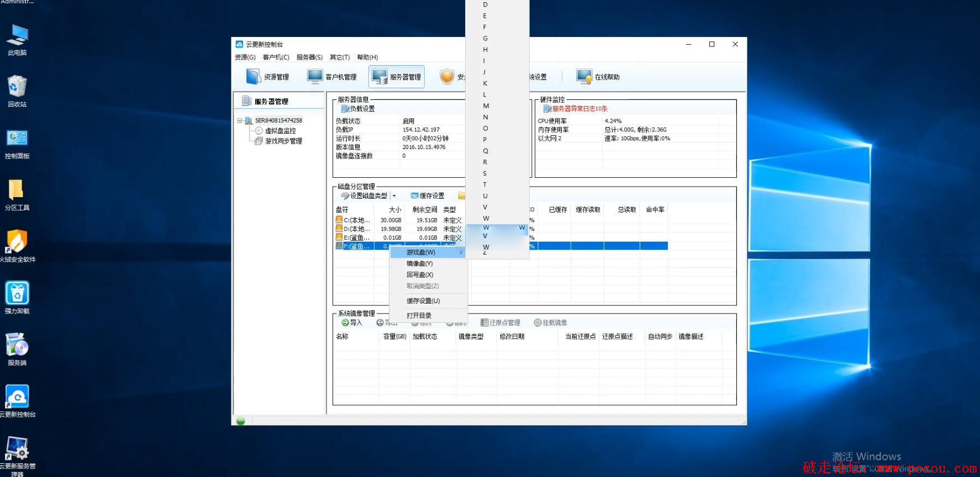Open the 服务器异常日志10条 link
Image resolution: width=980 pixels, height=477 pixels.
pyautogui.click(x=576, y=109)
